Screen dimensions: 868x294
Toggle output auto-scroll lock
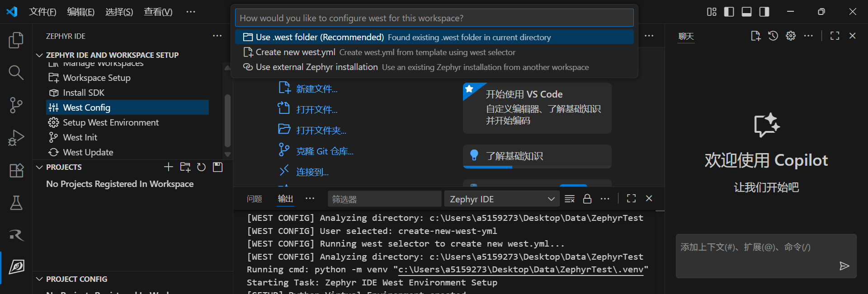(x=587, y=199)
